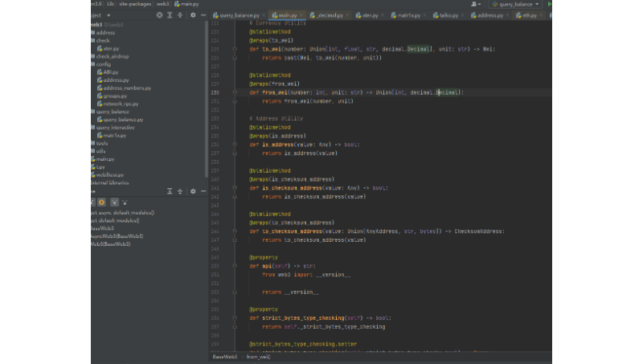Click from_wei() in the editor breadcrumb bar

258,357
